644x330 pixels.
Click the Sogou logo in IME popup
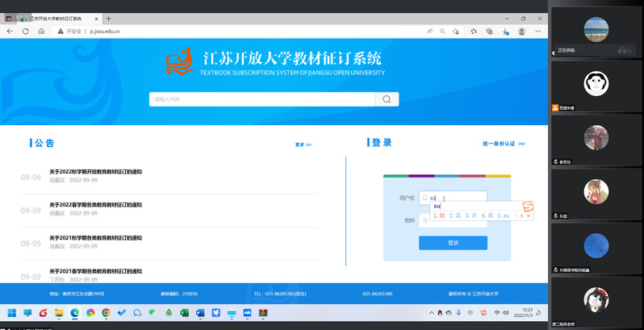(x=527, y=208)
